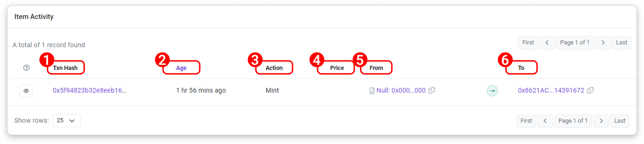Viewport: 644px width, 144px height.
Task: Toggle the Age column time format
Action: click(x=181, y=68)
